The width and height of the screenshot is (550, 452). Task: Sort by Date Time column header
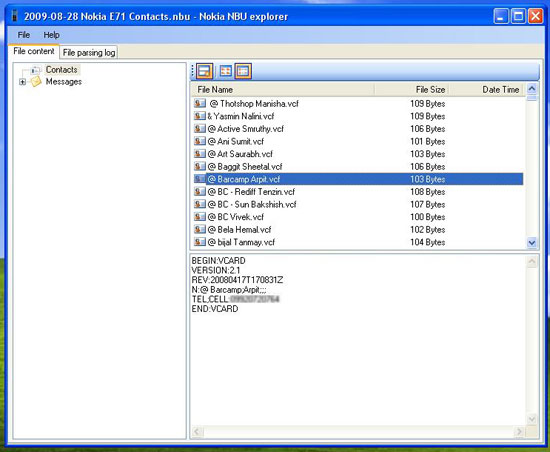pyautogui.click(x=486, y=90)
